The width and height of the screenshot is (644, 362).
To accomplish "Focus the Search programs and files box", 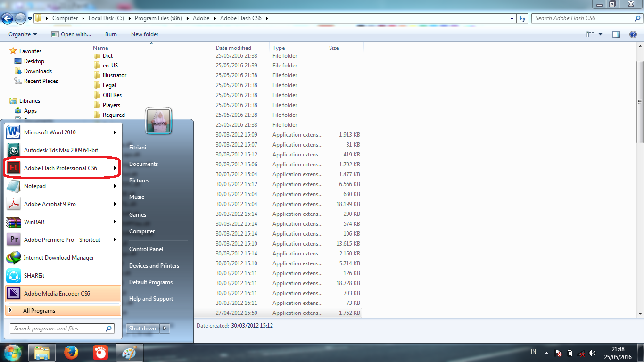I will pos(62,329).
